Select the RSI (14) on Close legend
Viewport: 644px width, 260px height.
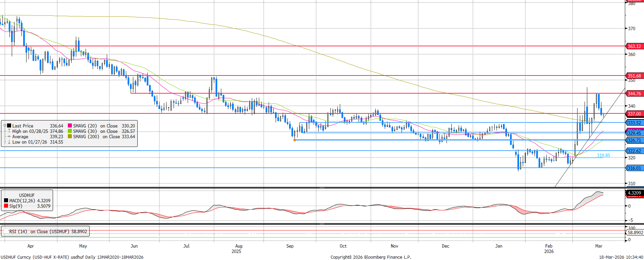pos(48,231)
